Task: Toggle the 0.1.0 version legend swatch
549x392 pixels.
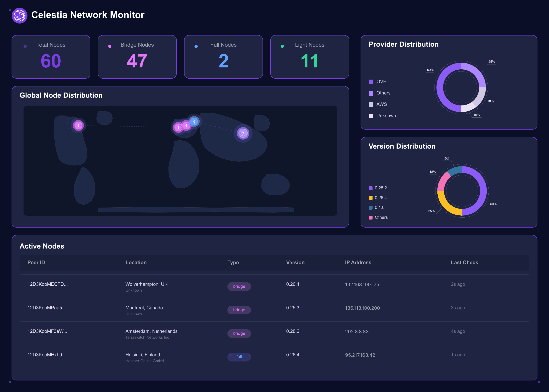Action: click(x=371, y=208)
